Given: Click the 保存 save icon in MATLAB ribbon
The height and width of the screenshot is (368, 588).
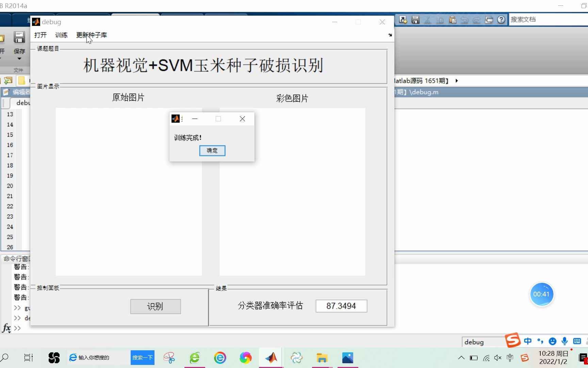Looking at the screenshot, I should (19, 37).
